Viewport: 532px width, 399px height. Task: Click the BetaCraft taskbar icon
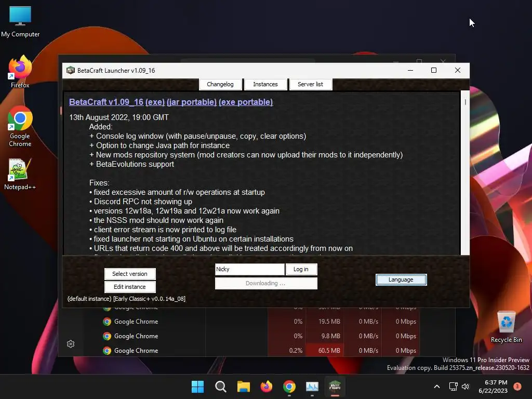(335, 387)
